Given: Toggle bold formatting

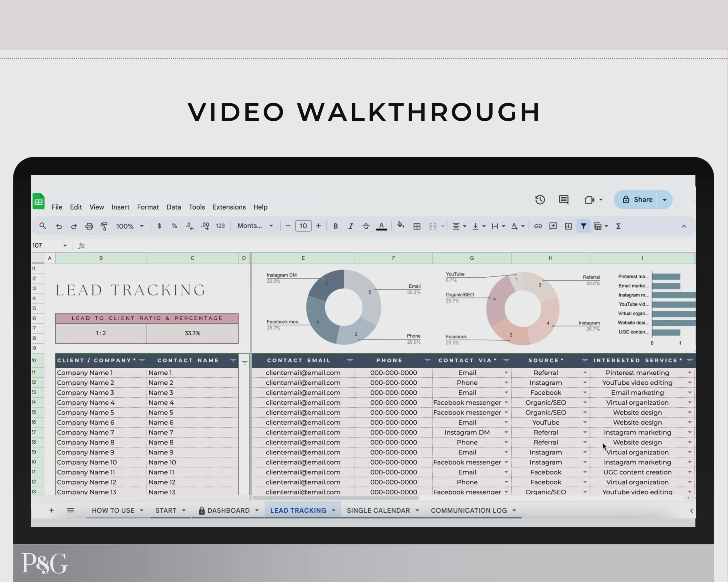Looking at the screenshot, I should tap(335, 226).
